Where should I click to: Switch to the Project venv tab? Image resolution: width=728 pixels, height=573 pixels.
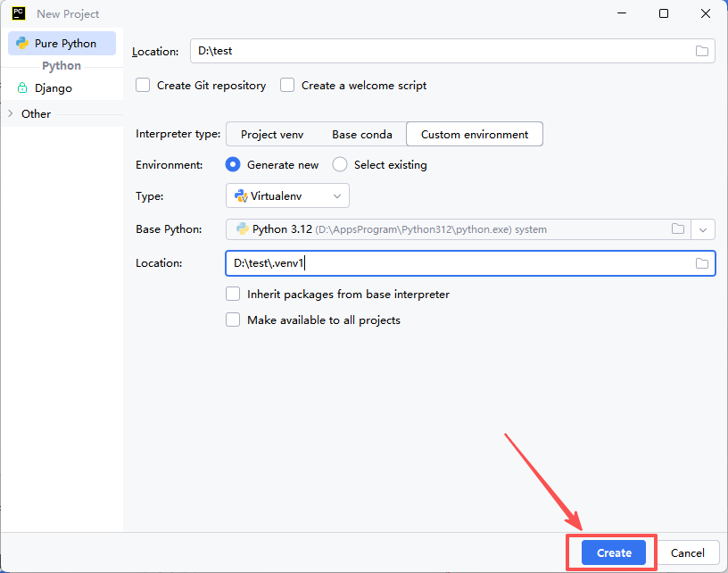[272, 134]
